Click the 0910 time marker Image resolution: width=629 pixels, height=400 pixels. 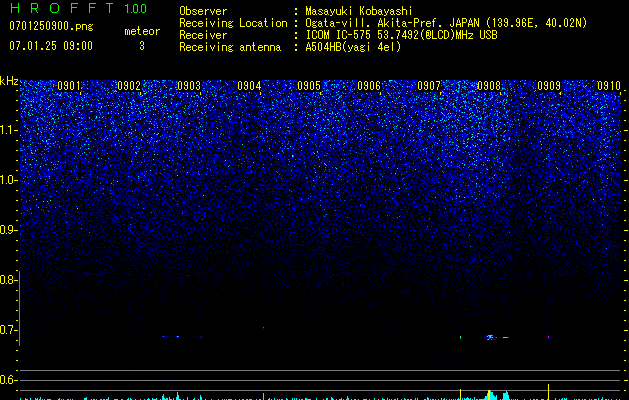pos(609,86)
